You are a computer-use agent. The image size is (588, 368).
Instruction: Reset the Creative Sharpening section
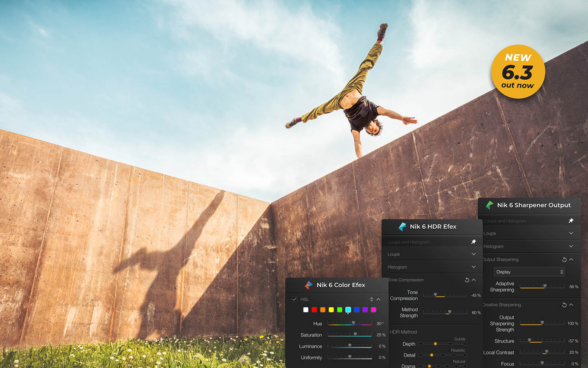pyautogui.click(x=564, y=305)
